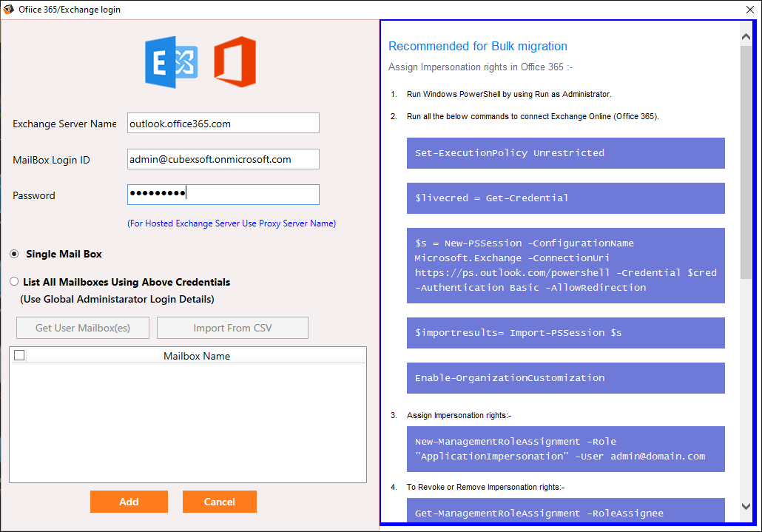The image size is (762, 532).
Task: Click step 3 Assign Impersonation rights text
Action: click(x=459, y=415)
